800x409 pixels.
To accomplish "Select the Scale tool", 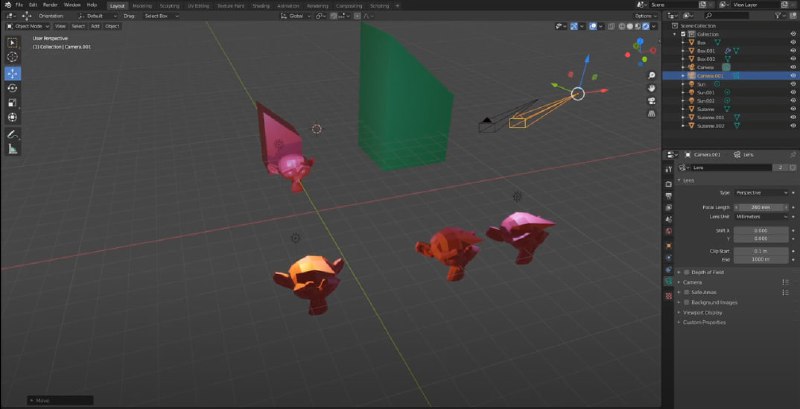I will (13, 103).
